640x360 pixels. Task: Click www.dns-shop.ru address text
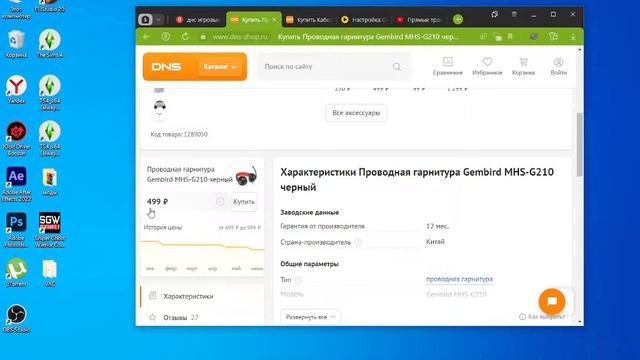click(x=240, y=37)
